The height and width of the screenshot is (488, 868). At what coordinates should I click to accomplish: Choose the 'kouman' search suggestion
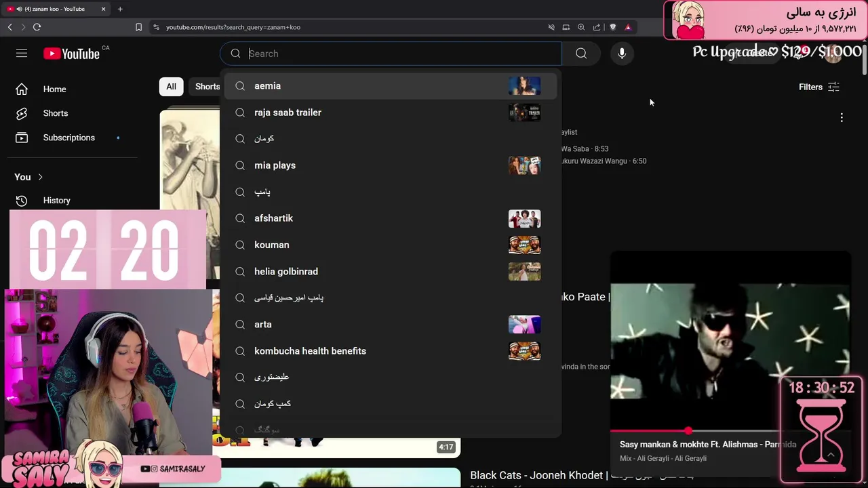pos(391,245)
